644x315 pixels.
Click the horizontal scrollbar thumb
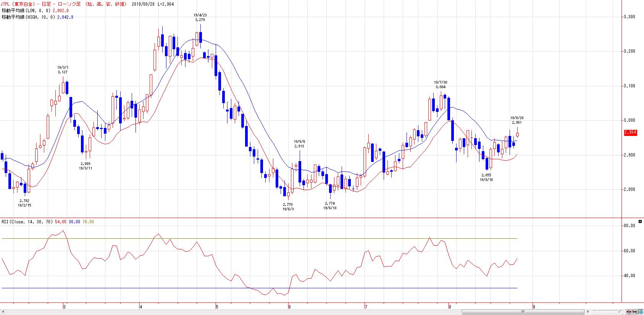click(523, 312)
